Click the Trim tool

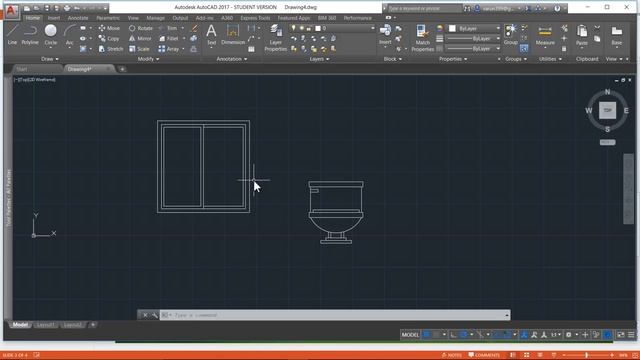click(168, 28)
